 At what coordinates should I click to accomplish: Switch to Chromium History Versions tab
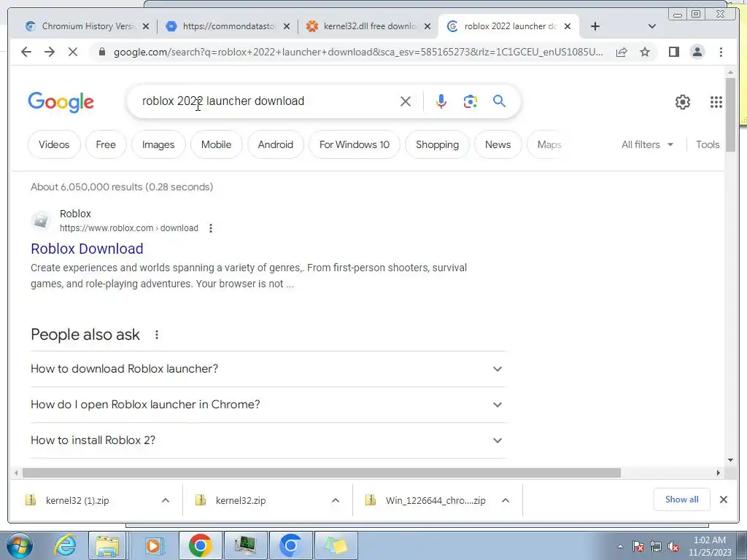click(x=88, y=26)
